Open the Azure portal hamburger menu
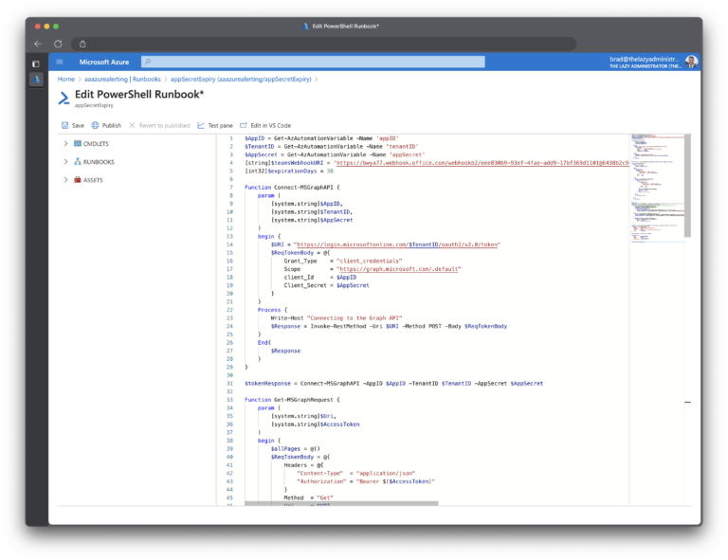This screenshot has height=560, width=728. [x=60, y=62]
